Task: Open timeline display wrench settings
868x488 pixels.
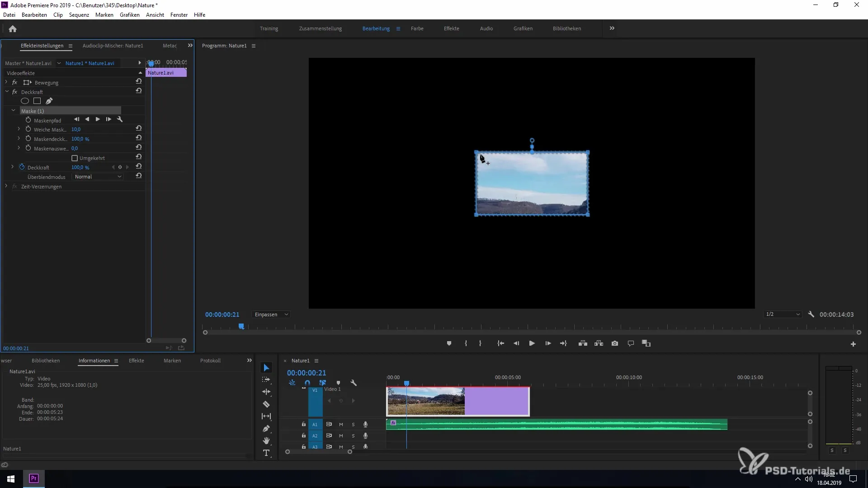Action: (354, 383)
